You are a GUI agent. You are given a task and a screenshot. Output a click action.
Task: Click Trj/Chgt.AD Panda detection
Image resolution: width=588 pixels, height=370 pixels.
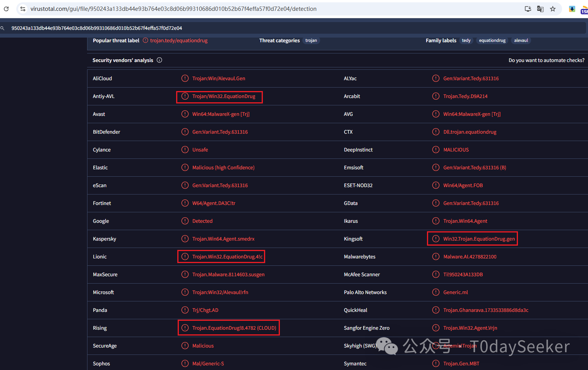click(x=205, y=310)
